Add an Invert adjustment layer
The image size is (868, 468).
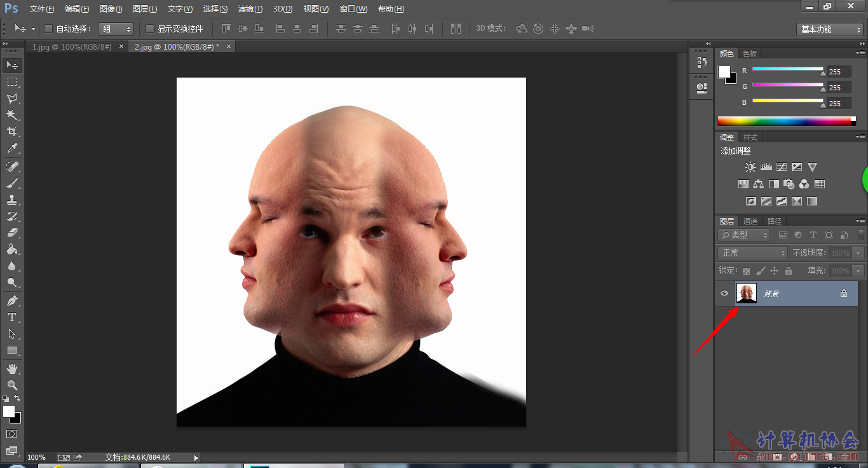(750, 202)
